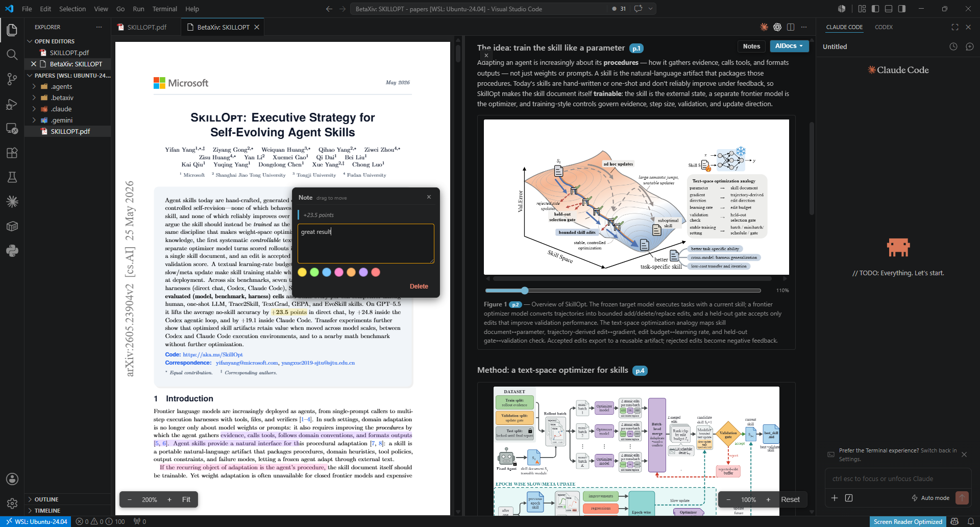980x527 pixels.
Task: Expand the .gemini folder
Action: [62, 120]
